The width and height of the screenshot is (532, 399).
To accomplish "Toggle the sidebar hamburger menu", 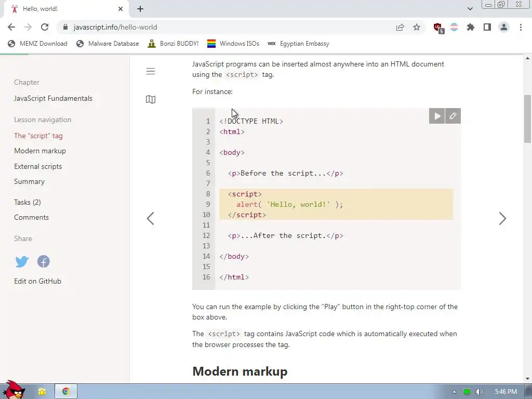I will click(x=151, y=71).
